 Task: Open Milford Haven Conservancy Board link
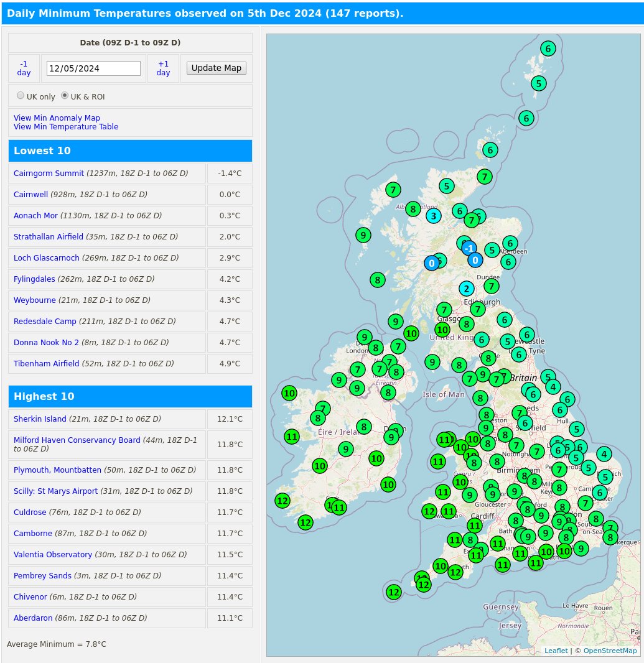(77, 440)
